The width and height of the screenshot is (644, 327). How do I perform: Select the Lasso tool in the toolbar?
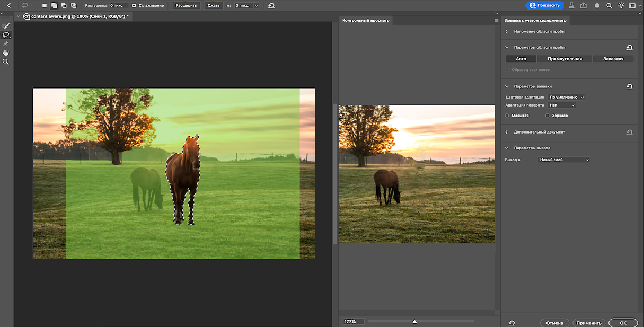point(6,34)
